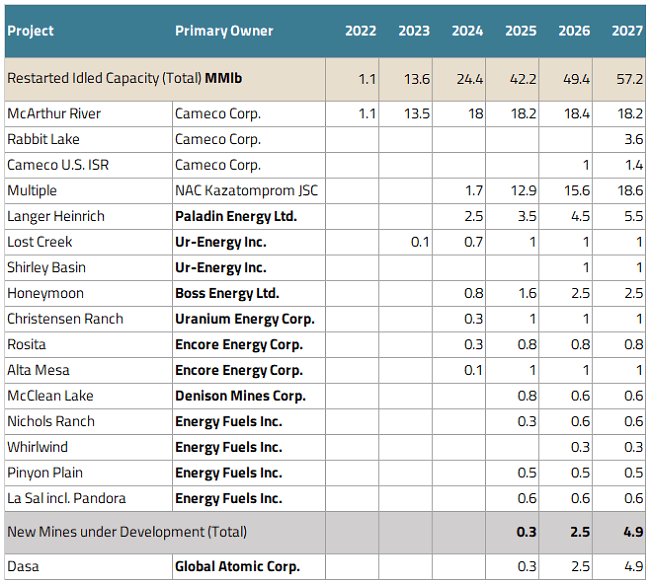Viewport: 650px width, 587px height.
Task: Click Restarted Idled Capacity total 57.2 value
Action: pos(629,79)
